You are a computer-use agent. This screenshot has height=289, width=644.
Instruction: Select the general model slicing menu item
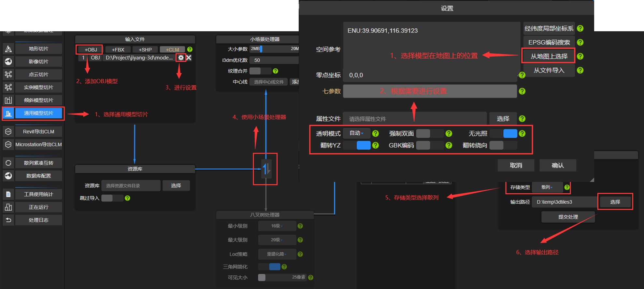38,113
